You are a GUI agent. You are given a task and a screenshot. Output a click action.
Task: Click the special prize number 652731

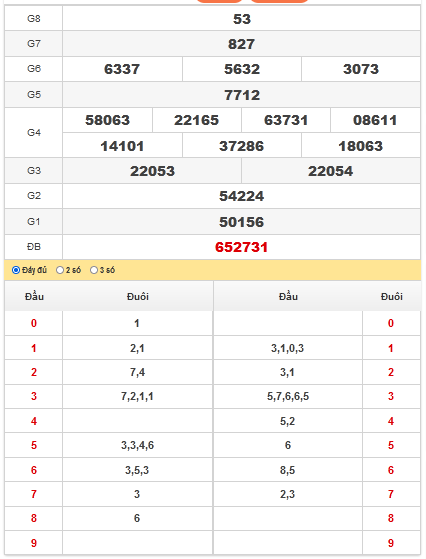[x=241, y=247]
